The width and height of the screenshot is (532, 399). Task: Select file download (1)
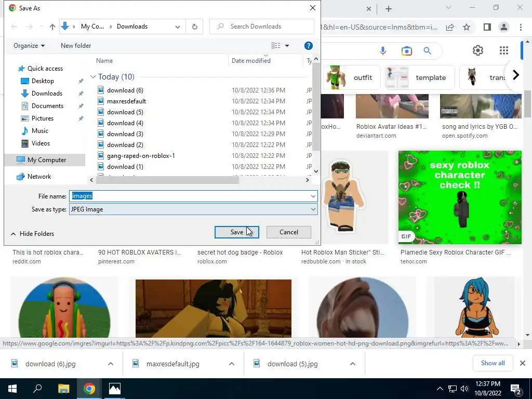click(125, 167)
